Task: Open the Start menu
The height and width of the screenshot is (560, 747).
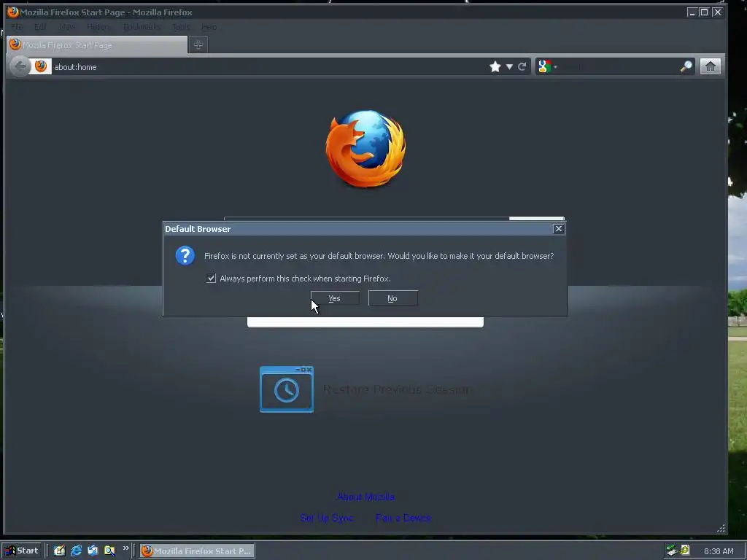Action: (22, 551)
